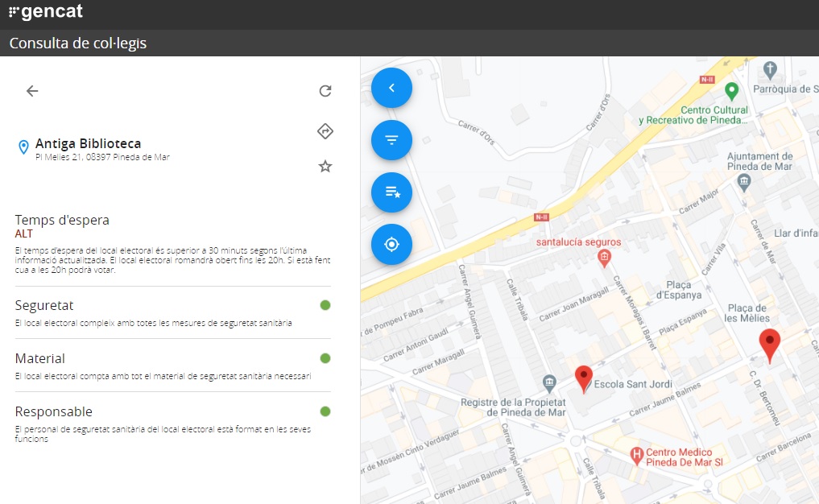Click Responsable heading
This screenshot has height=504, width=819.
tap(54, 411)
